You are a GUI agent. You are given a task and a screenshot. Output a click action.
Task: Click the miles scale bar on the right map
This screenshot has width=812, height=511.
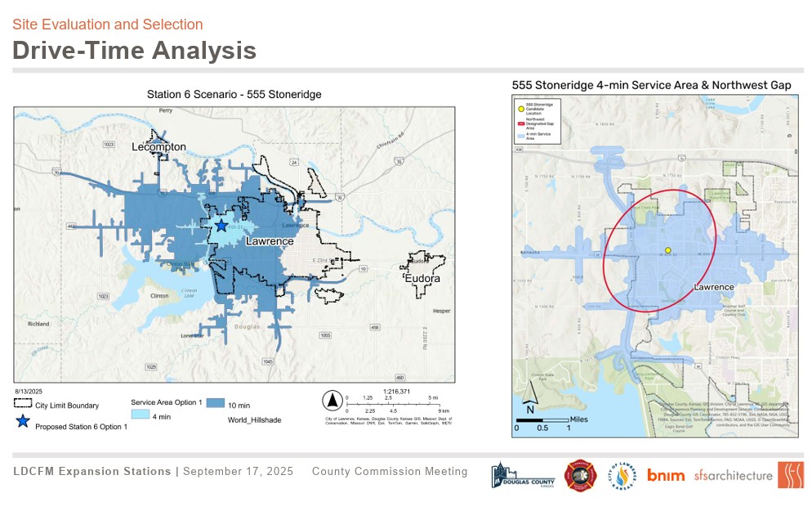pos(542,419)
